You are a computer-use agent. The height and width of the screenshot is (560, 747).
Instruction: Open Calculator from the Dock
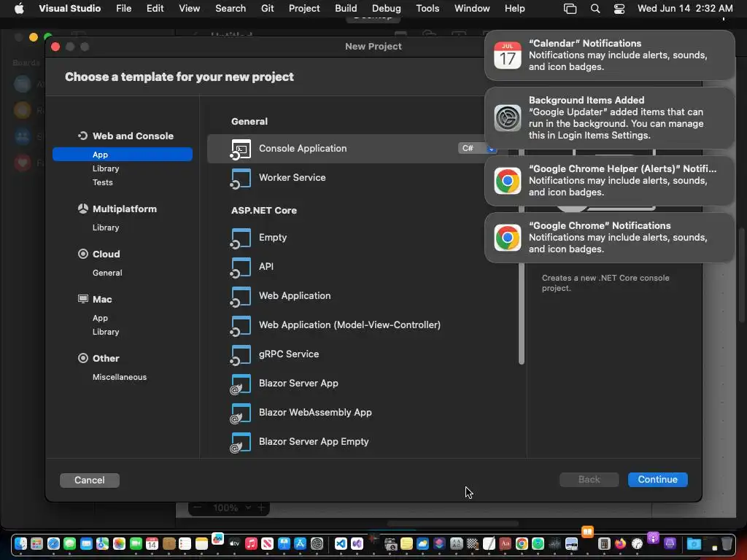click(603, 543)
